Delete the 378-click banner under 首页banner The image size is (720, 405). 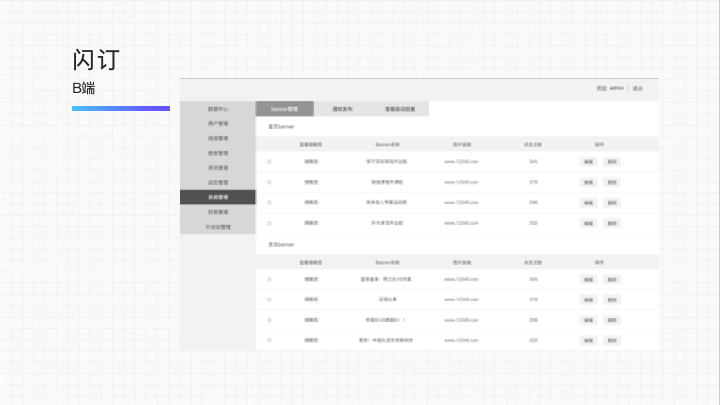coord(612,182)
